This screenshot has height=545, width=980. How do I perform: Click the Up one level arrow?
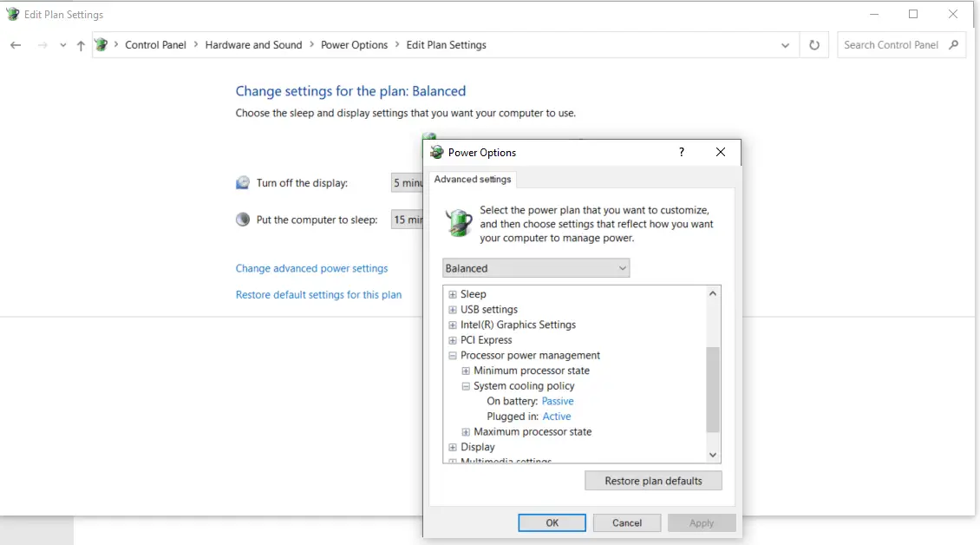click(81, 45)
